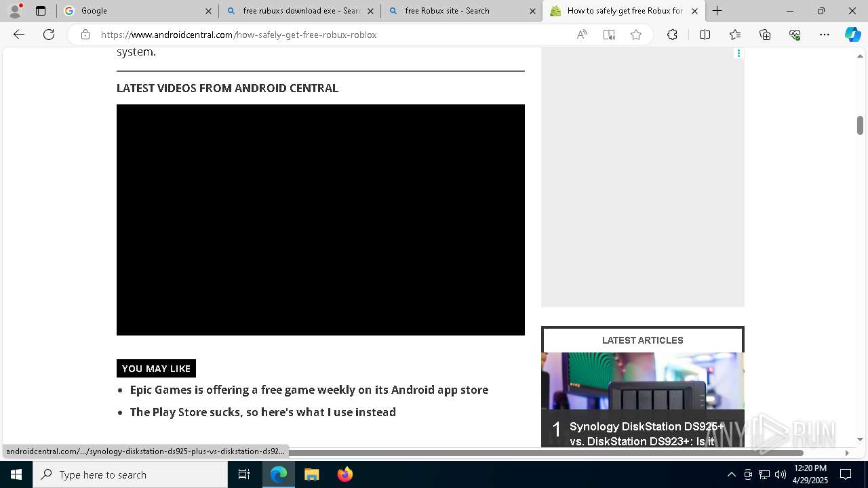Enter Immersive Reader mode

coord(609,35)
